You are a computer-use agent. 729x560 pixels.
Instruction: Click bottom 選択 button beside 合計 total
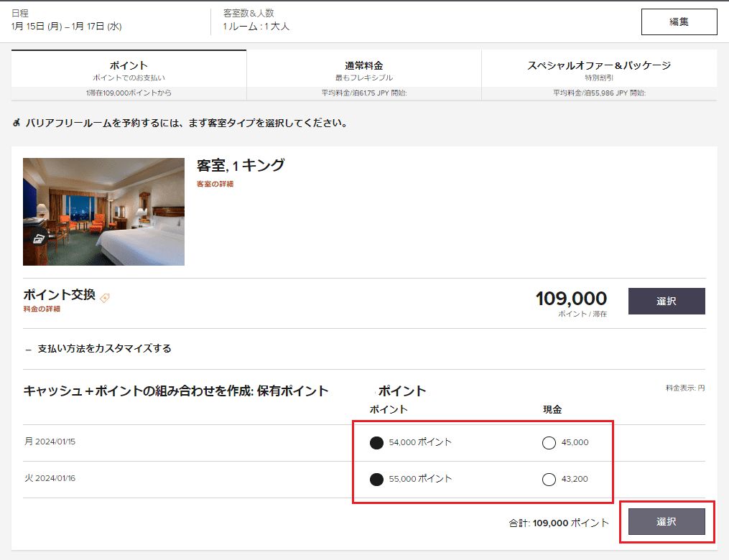(x=667, y=521)
